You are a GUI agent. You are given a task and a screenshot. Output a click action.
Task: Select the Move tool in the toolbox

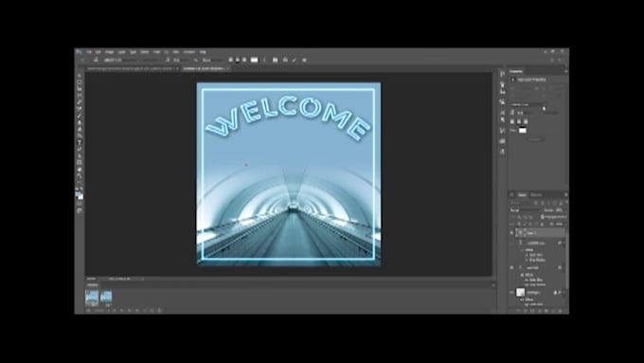coord(80,76)
